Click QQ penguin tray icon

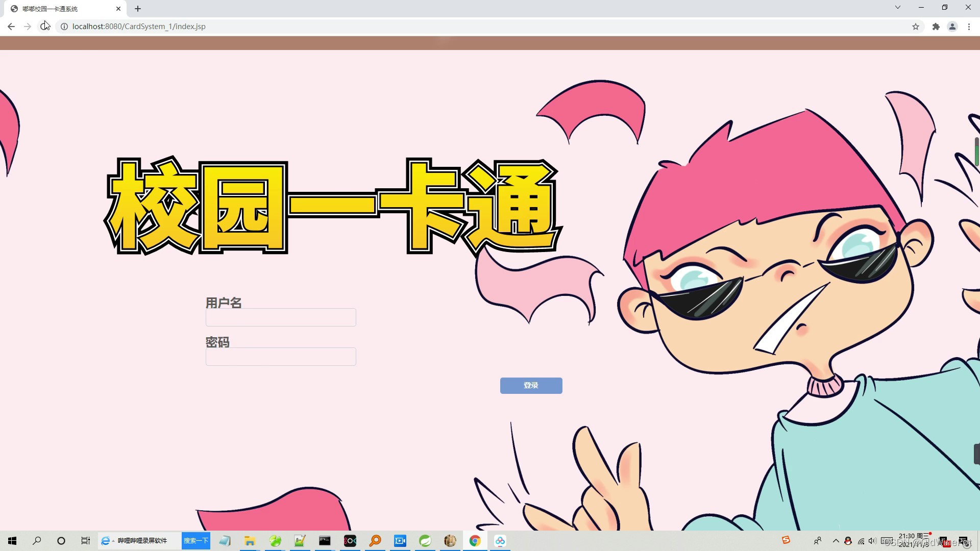tap(848, 541)
